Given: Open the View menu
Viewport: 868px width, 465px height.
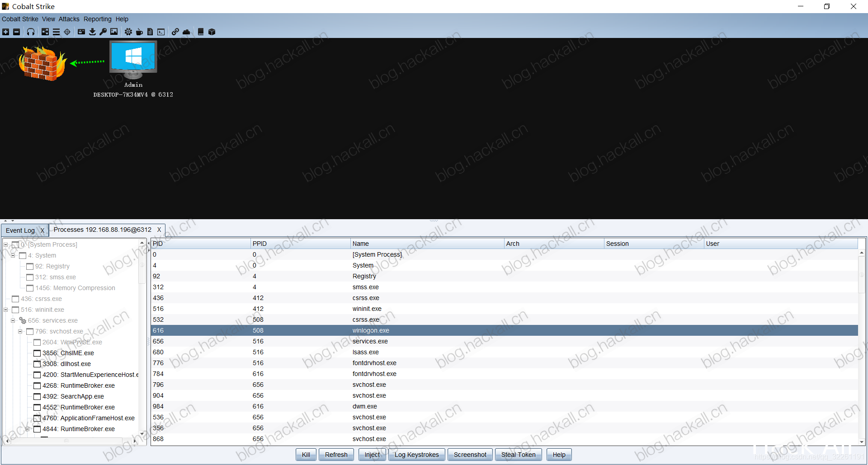Looking at the screenshot, I should pyautogui.click(x=48, y=19).
